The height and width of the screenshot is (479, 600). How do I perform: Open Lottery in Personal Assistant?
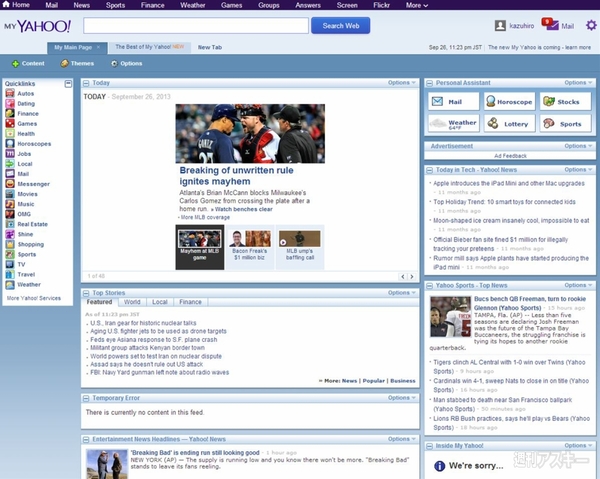tap(509, 124)
